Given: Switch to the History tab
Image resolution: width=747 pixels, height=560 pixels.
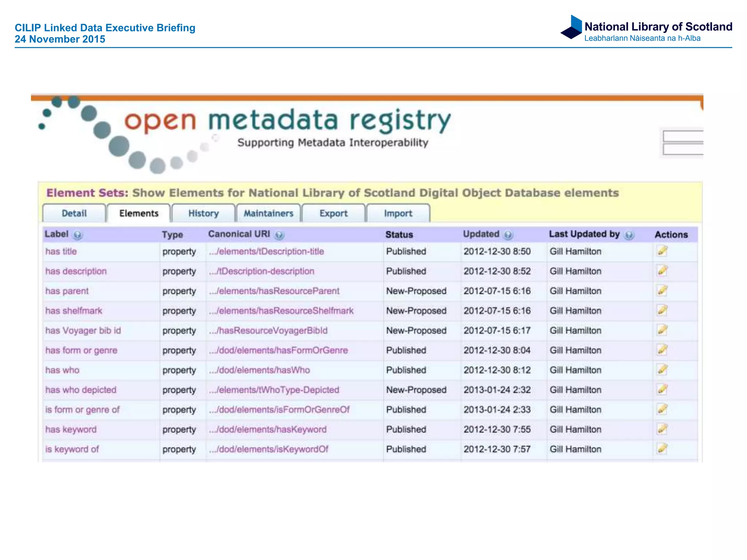Looking at the screenshot, I should [x=204, y=213].
